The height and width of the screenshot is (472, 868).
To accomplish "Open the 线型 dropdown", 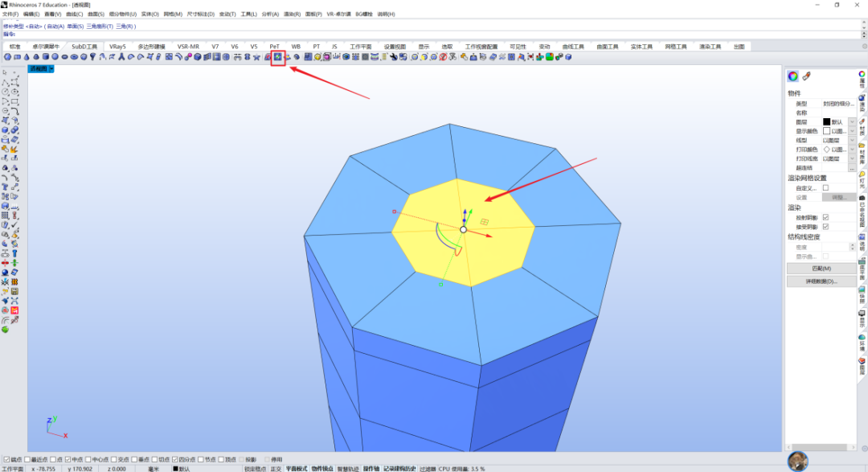I will 852,140.
